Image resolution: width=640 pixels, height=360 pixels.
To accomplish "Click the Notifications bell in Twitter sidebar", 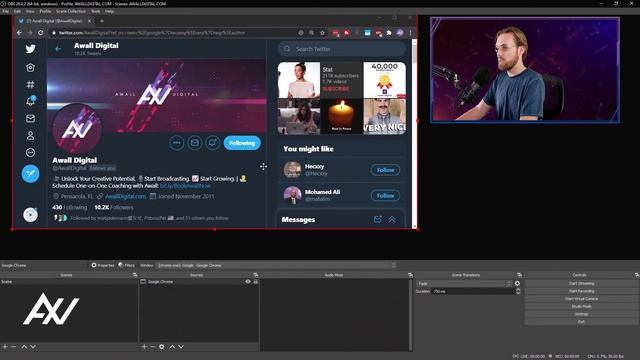I will (31, 101).
